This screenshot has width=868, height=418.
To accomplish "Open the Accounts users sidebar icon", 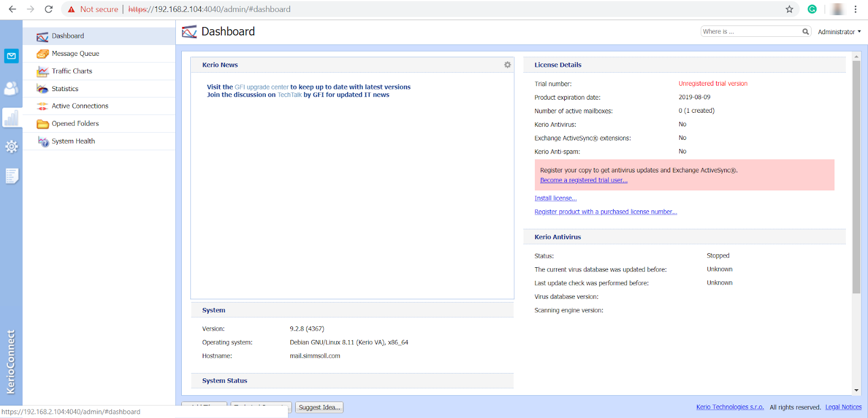I will pos(11,88).
